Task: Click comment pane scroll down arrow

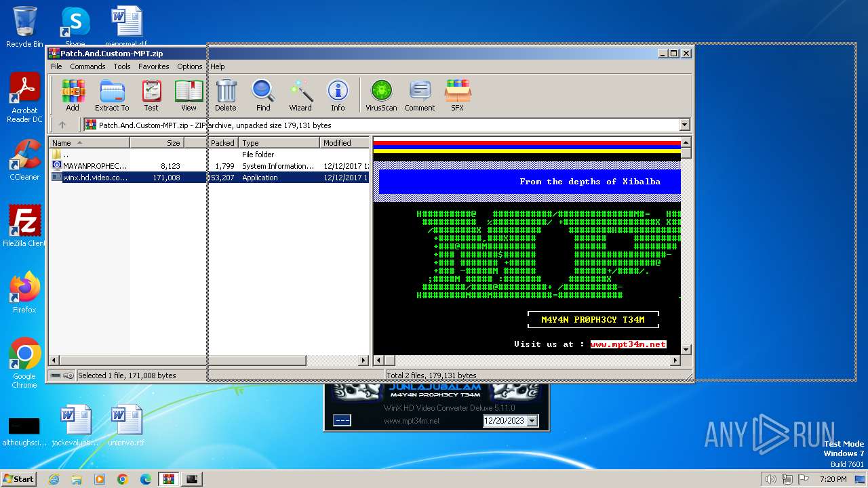Action: pos(686,349)
